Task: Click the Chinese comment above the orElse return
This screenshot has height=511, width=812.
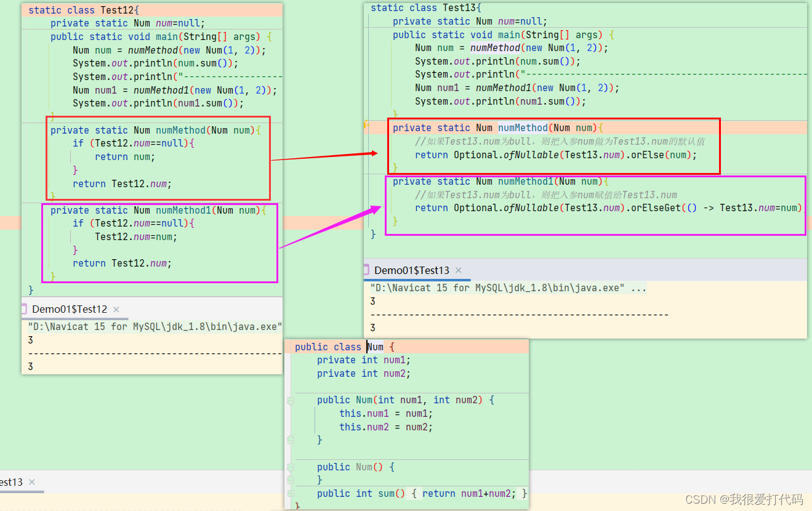Action: point(560,141)
